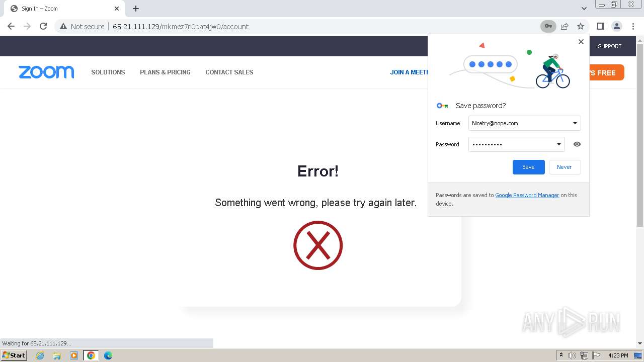Click the Chrome taskbar icon
This screenshot has width=644, height=362.
[91, 355]
